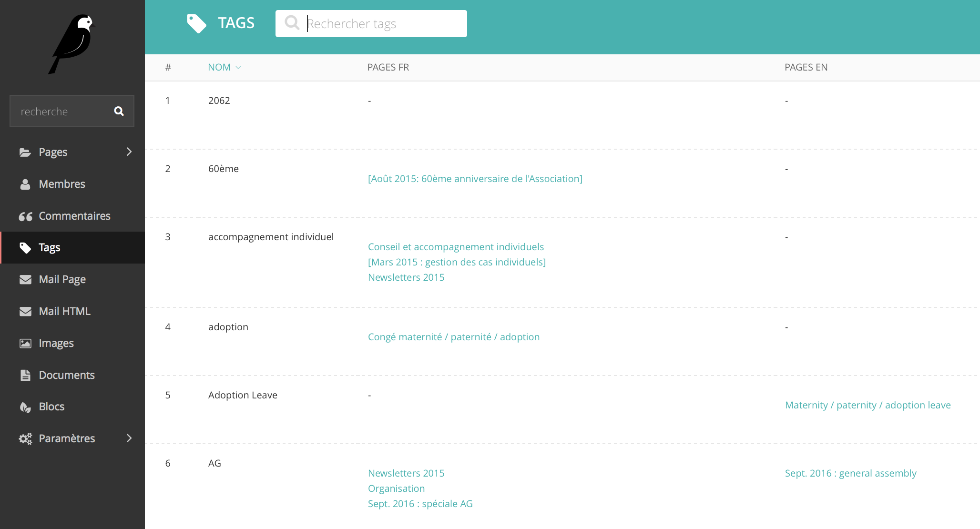This screenshot has height=529, width=980.
Task: Select the Tags menu entry
Action: (x=50, y=247)
